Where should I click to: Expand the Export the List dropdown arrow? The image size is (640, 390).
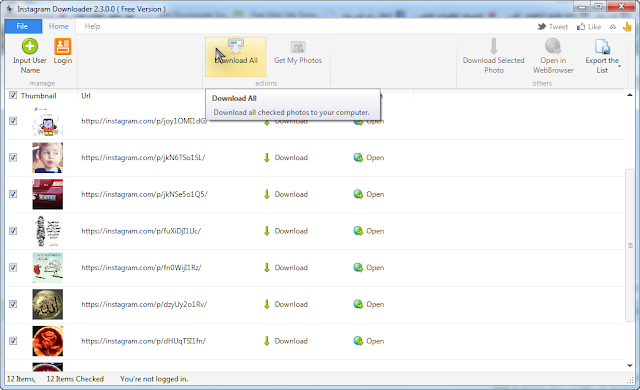point(620,66)
